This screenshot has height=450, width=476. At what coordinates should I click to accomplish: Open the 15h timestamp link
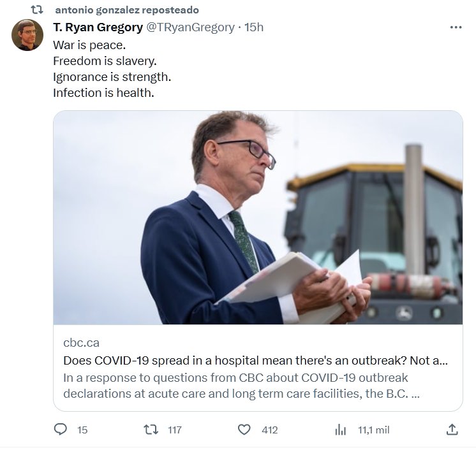(253, 27)
